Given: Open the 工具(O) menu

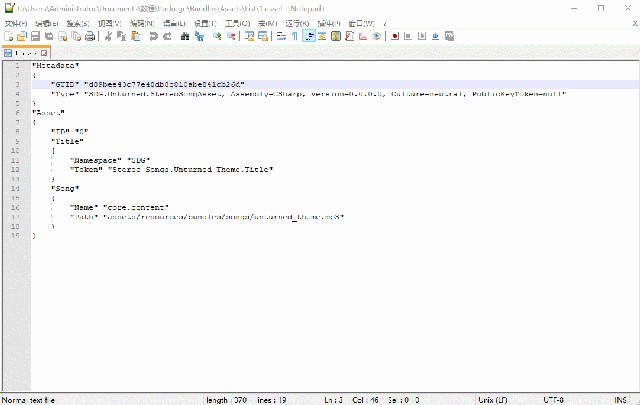Looking at the screenshot, I should (236, 23).
